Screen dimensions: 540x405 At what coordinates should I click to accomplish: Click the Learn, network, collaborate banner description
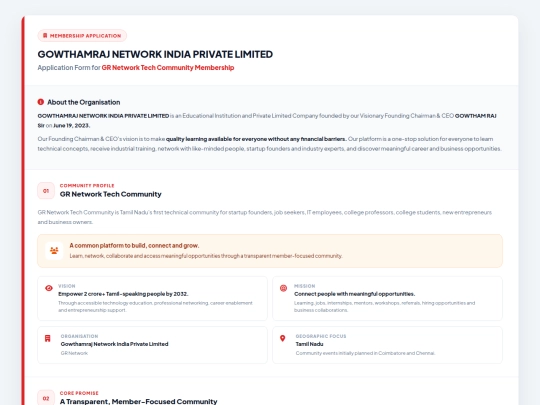(x=206, y=256)
